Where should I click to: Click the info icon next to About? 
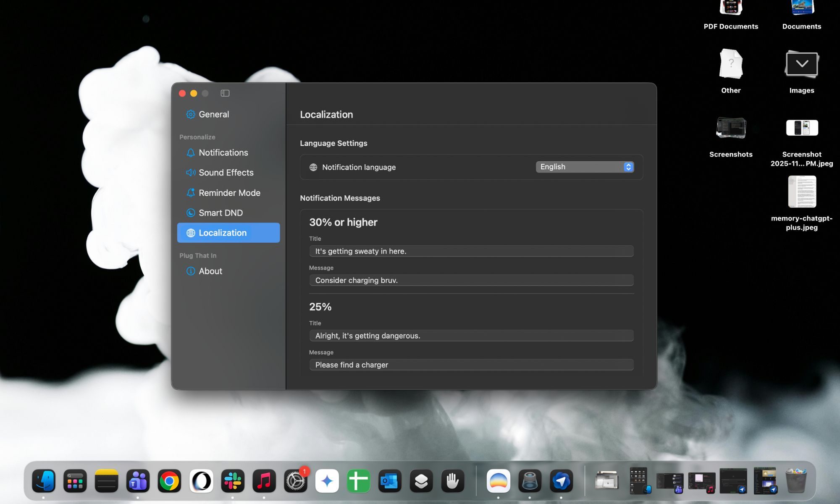click(x=191, y=271)
